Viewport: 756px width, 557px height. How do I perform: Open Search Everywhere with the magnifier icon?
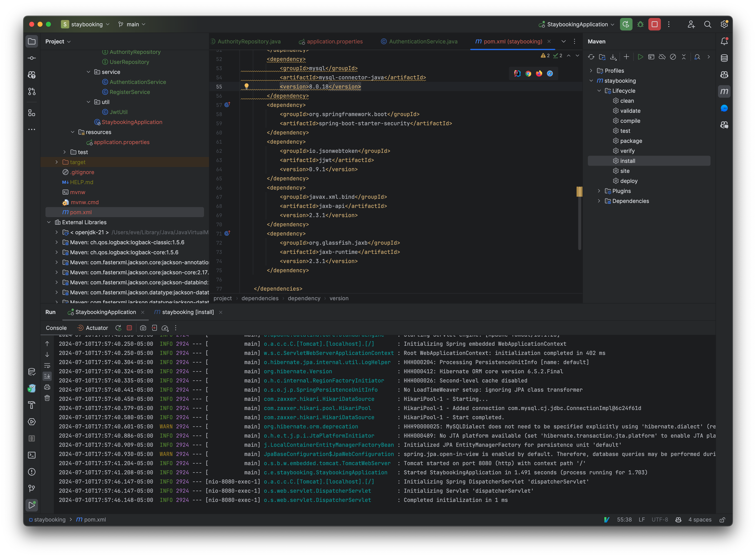(x=708, y=24)
